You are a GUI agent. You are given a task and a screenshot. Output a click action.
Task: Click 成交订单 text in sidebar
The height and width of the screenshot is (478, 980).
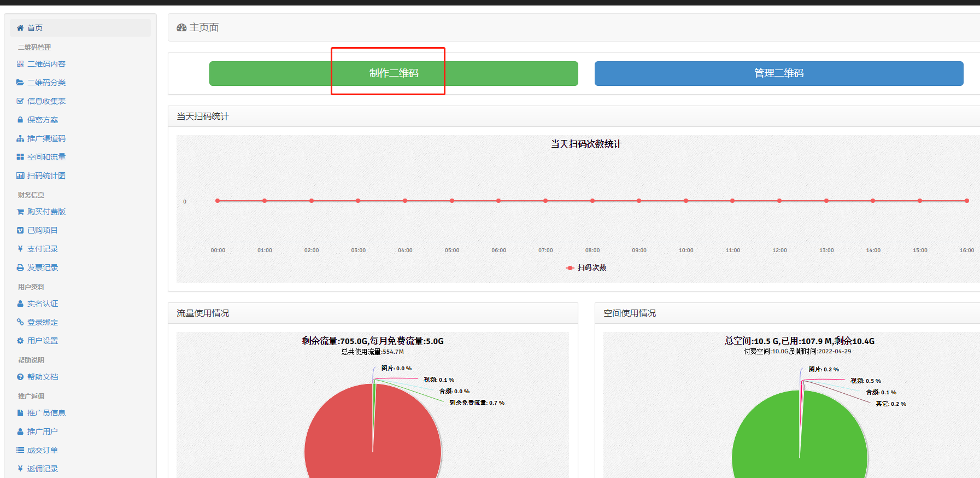tap(43, 450)
